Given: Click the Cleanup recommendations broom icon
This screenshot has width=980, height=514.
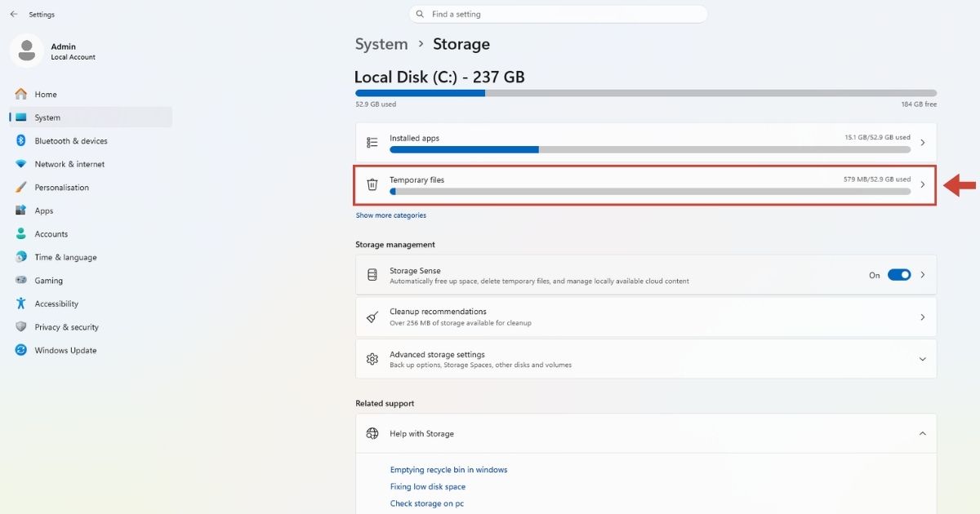Looking at the screenshot, I should click(372, 317).
